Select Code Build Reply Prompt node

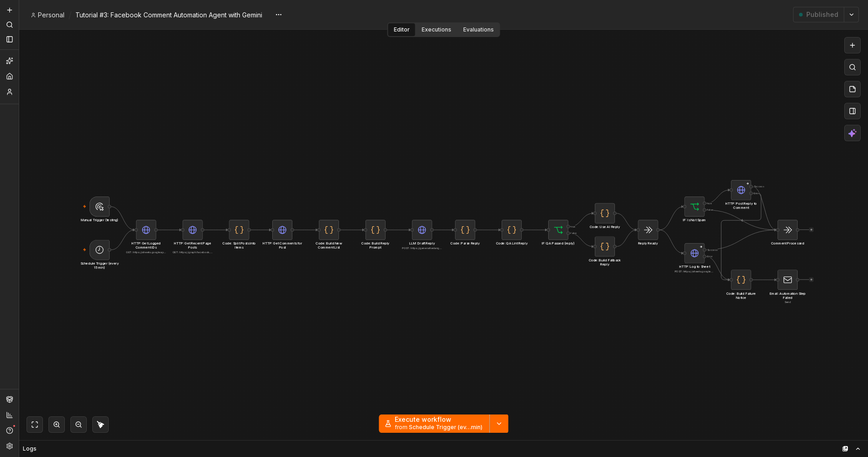376,230
